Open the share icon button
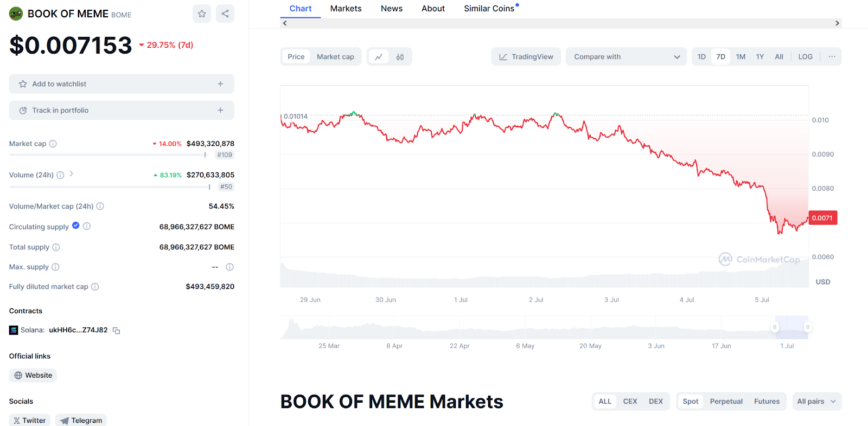 click(x=225, y=14)
